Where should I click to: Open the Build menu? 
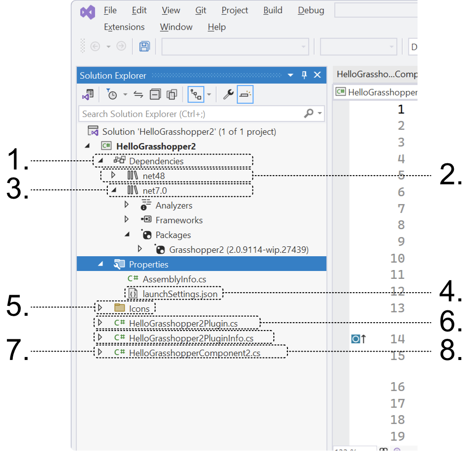point(273,10)
